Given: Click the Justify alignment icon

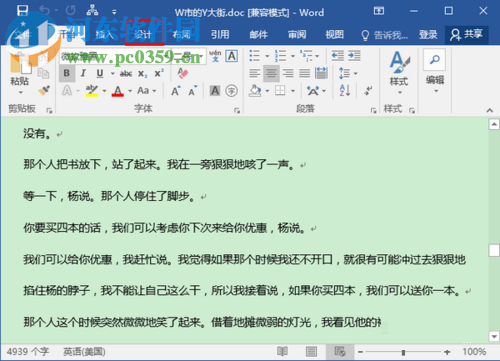Looking at the screenshot, I should point(304,73).
